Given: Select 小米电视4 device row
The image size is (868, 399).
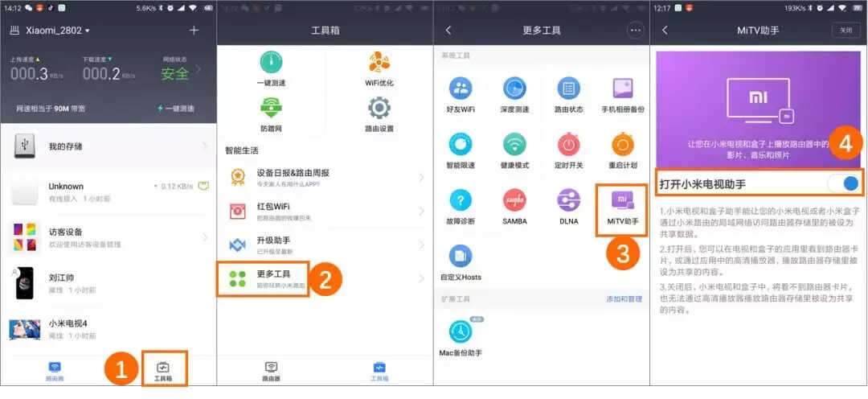Looking at the screenshot, I should click(x=108, y=329).
